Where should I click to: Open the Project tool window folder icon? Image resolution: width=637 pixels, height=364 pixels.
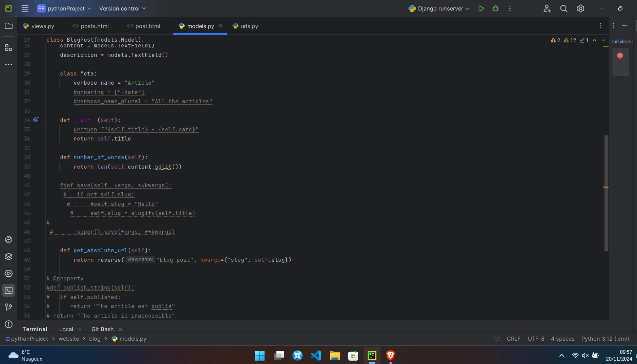8,26
